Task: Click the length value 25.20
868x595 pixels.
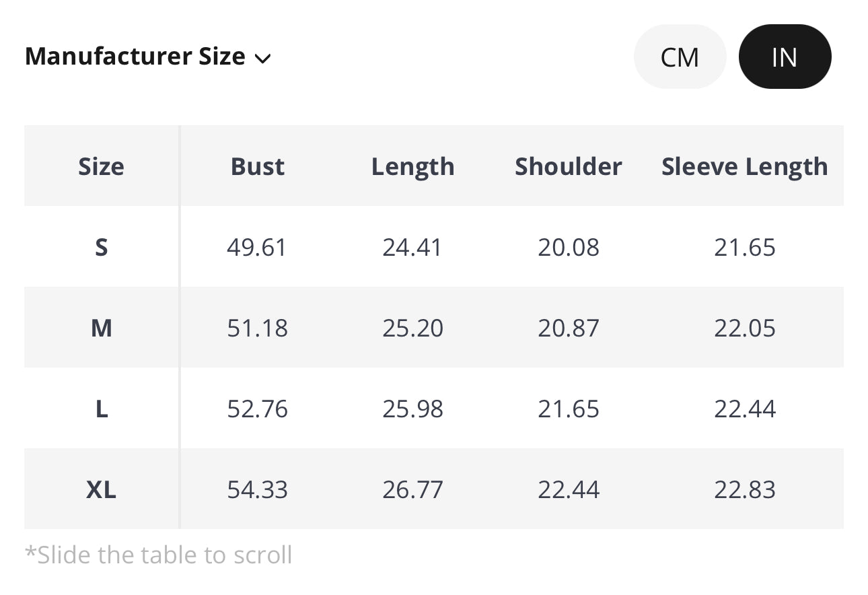Action: coord(412,328)
